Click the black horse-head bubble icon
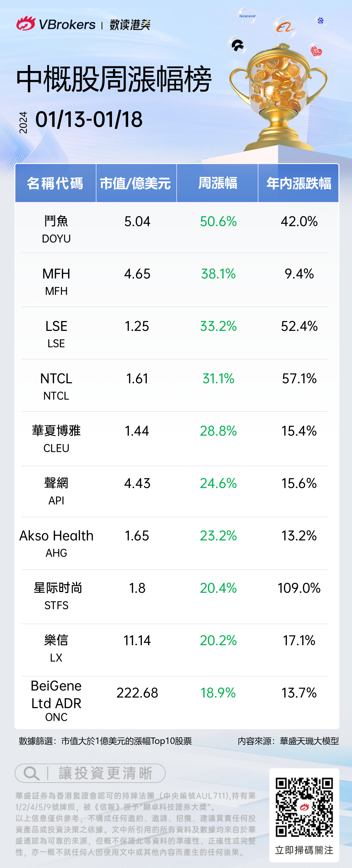The width and height of the screenshot is (352, 868). pyautogui.click(x=237, y=45)
